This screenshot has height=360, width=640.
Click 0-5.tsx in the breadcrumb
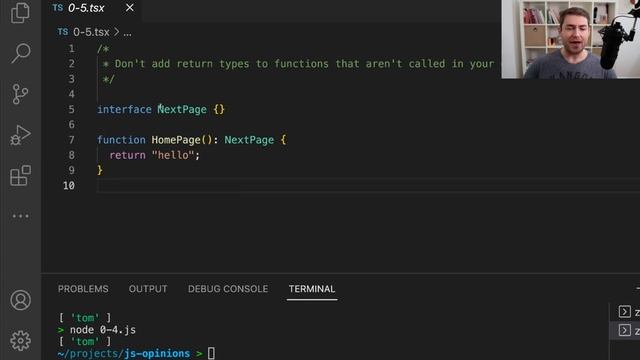pos(91,32)
